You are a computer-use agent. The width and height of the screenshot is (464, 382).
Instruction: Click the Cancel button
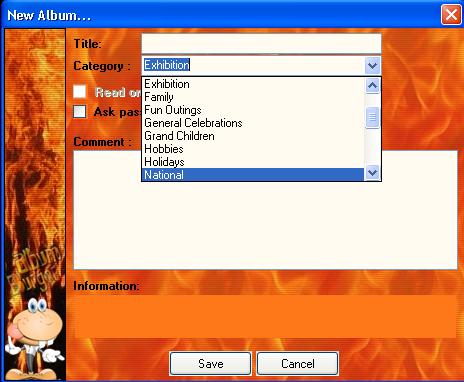298,364
